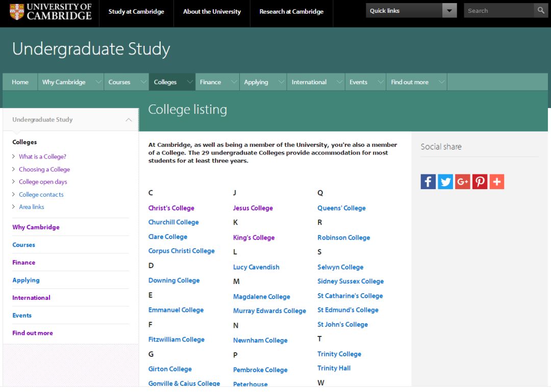Expand the Colleges nav arrow
This screenshot has height=392, width=551.
coord(190,82)
